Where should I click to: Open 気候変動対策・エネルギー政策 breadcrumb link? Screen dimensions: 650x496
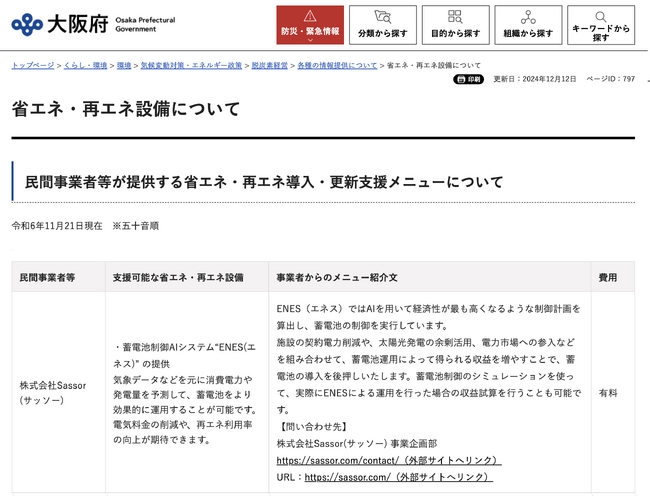click(x=191, y=65)
